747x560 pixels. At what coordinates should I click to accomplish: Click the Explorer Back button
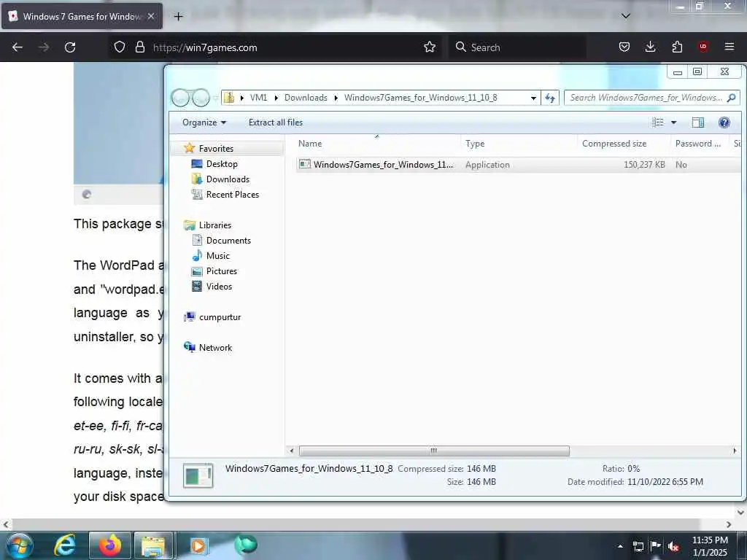181,98
